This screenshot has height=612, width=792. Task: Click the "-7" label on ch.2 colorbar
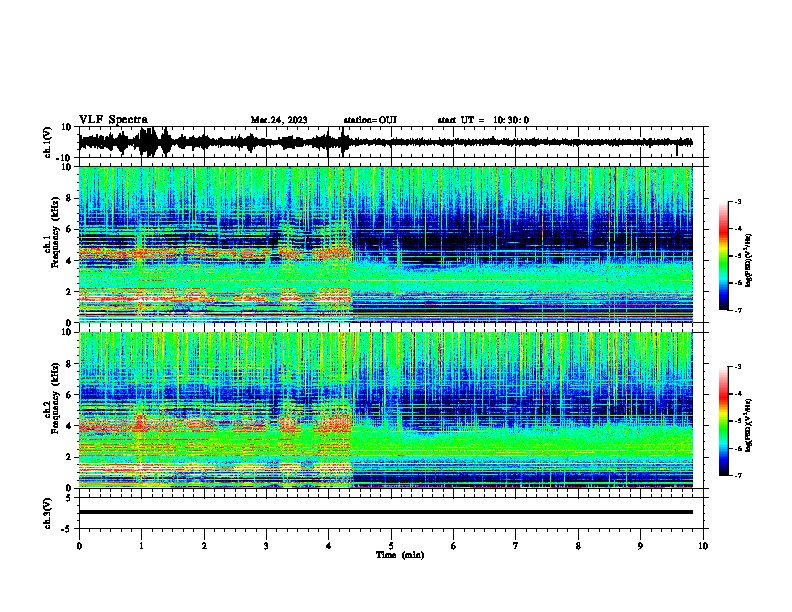(738, 476)
